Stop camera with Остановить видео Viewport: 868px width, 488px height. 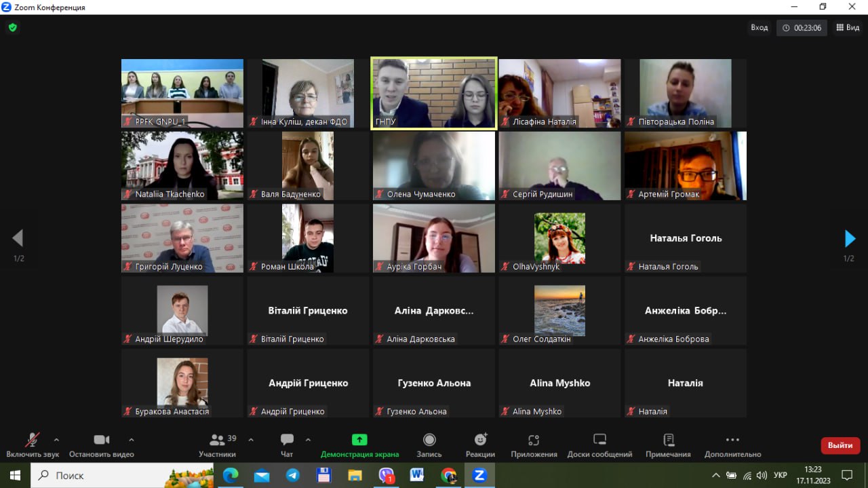point(102,445)
